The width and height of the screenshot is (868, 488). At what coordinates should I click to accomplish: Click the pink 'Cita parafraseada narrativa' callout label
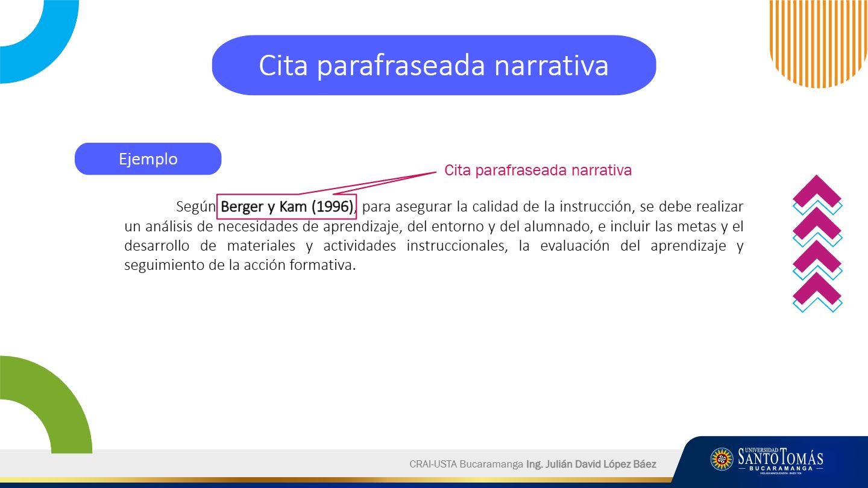coord(538,170)
